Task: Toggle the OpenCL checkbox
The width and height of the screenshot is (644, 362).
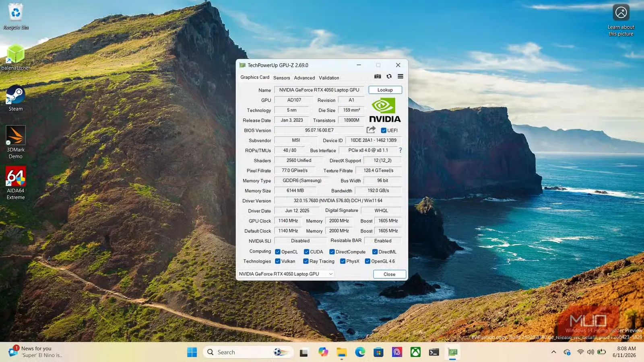Action: click(278, 252)
